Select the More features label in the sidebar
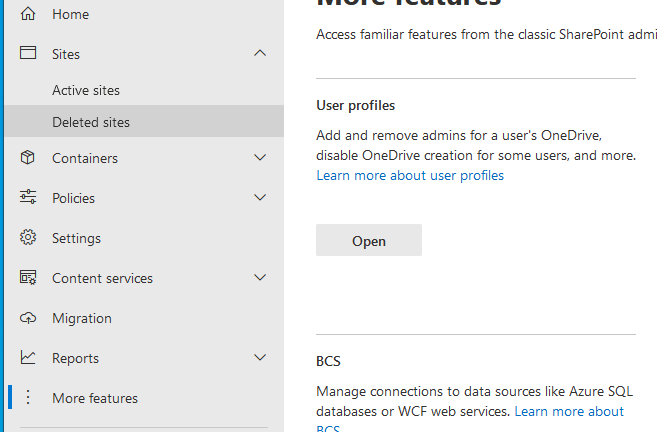Viewport: 657px width, 432px height. click(95, 398)
